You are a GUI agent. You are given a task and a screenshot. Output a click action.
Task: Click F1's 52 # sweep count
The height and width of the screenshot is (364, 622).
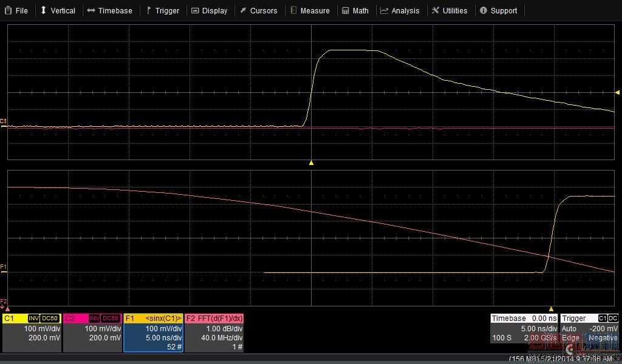(174, 347)
